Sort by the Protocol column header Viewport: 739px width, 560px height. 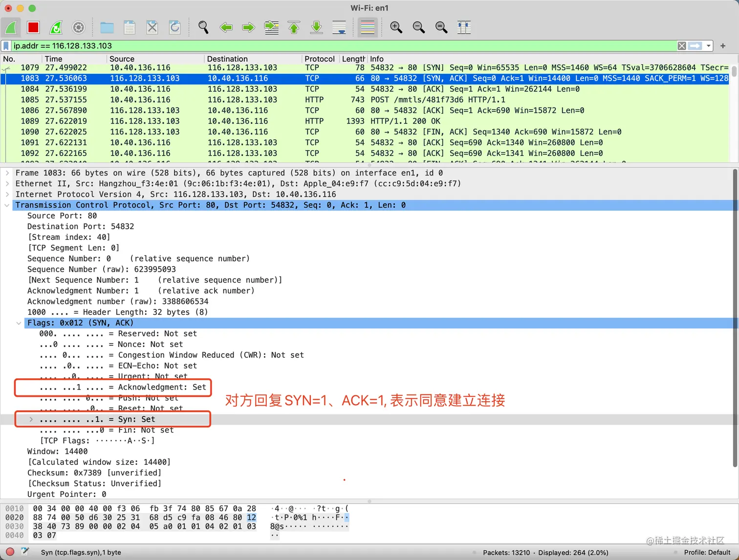tap(320, 59)
